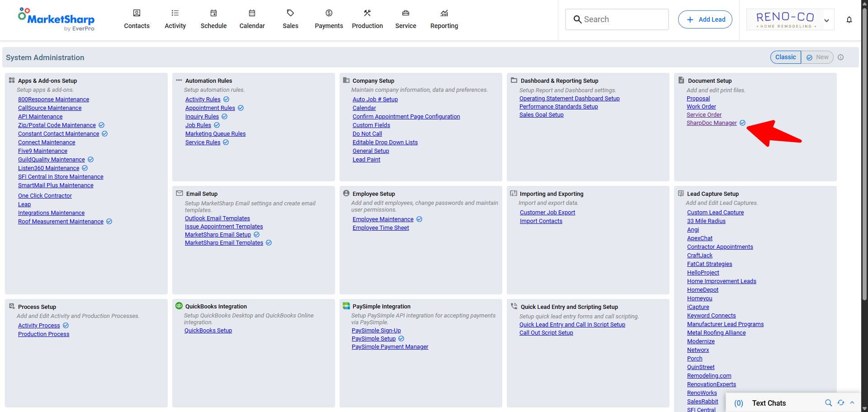Viewport: 868px width, 412px height.
Task: Open the Payments dollar icon
Action: tap(329, 13)
